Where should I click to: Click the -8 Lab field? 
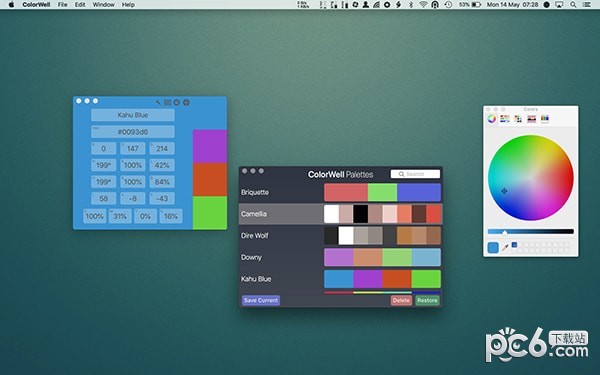(133, 199)
